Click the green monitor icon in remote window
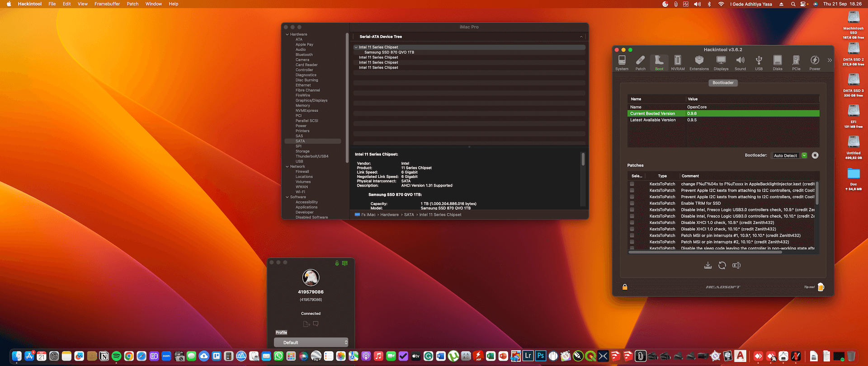Image resolution: width=868 pixels, height=366 pixels. coord(345,263)
